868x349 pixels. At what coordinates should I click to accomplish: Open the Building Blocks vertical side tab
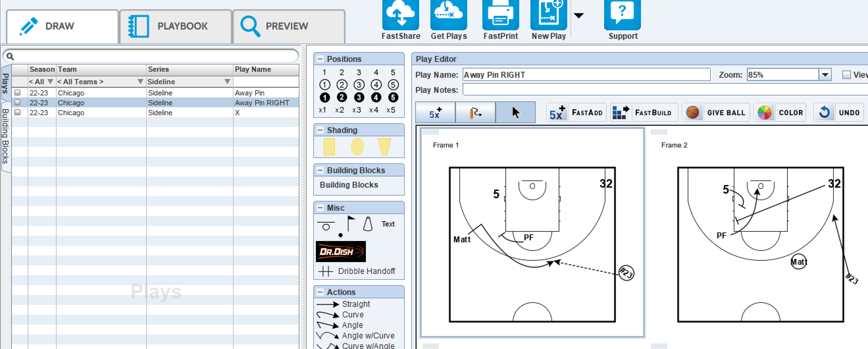click(x=5, y=137)
